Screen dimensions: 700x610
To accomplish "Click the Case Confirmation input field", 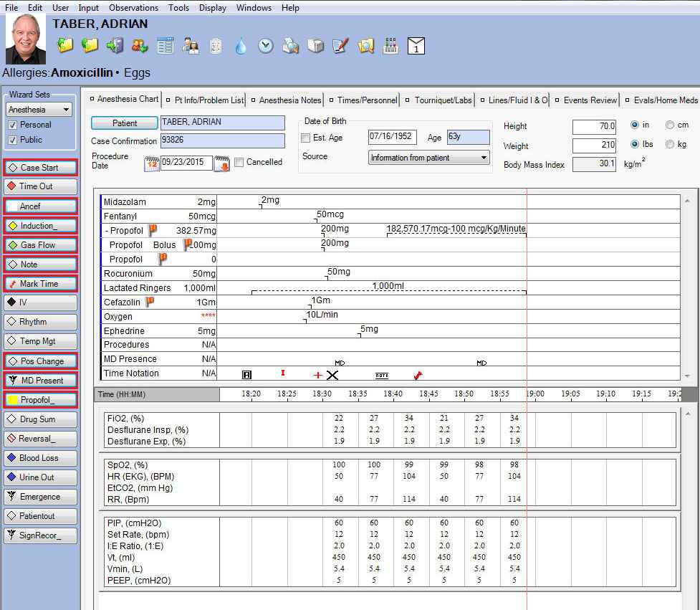I will point(222,141).
